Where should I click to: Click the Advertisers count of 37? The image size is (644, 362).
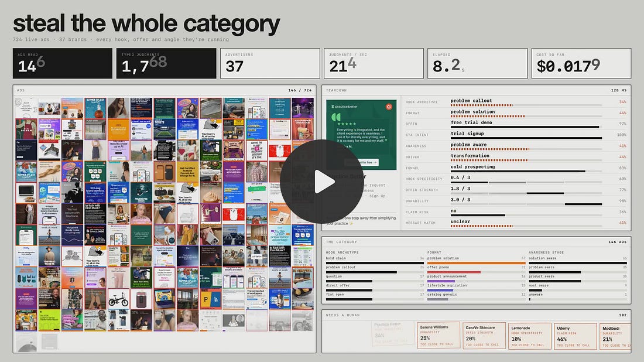click(x=235, y=66)
